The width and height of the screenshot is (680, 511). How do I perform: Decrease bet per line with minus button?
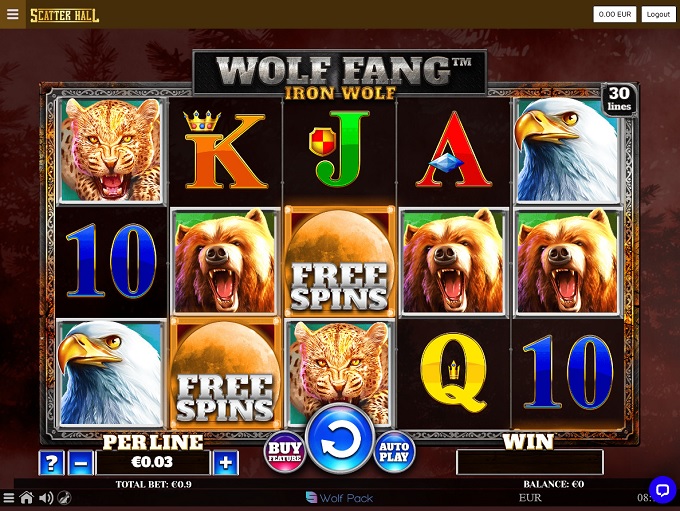coord(81,463)
